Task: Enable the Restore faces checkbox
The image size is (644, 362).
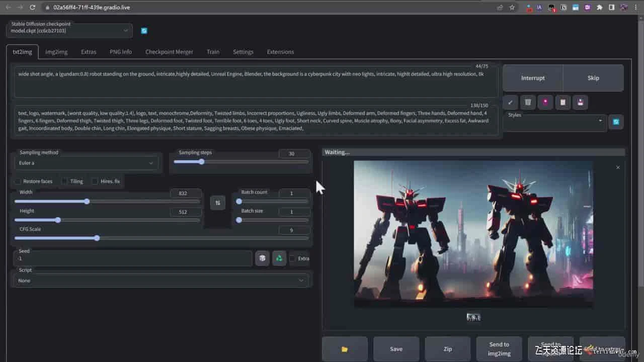Action: pyautogui.click(x=18, y=181)
